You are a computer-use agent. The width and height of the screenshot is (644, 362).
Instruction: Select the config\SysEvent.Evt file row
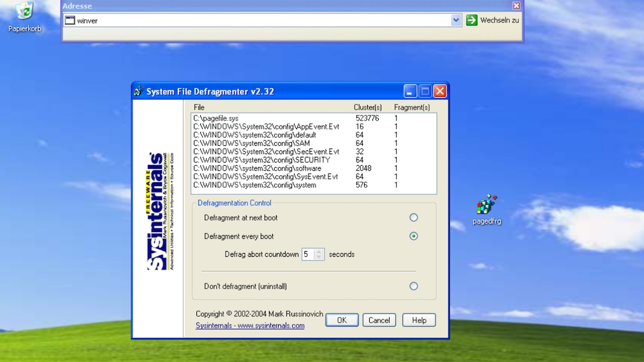[x=314, y=177]
